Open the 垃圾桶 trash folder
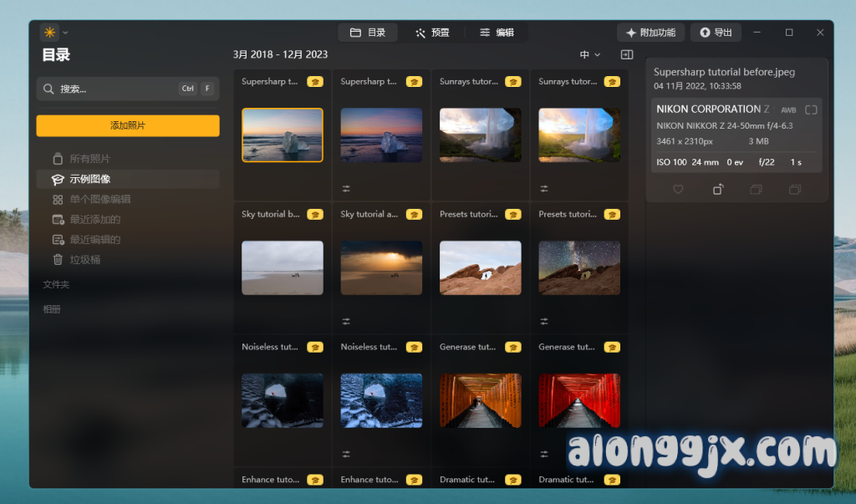 tap(84, 260)
